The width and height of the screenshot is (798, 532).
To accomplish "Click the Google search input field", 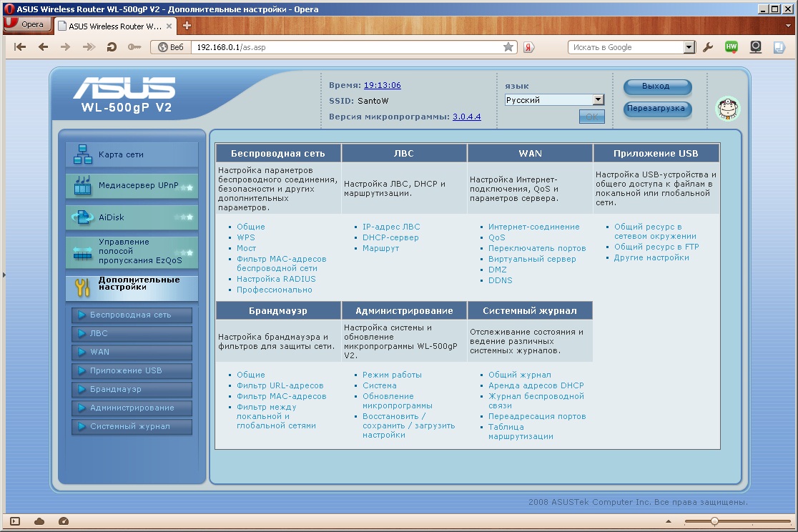I will point(626,47).
